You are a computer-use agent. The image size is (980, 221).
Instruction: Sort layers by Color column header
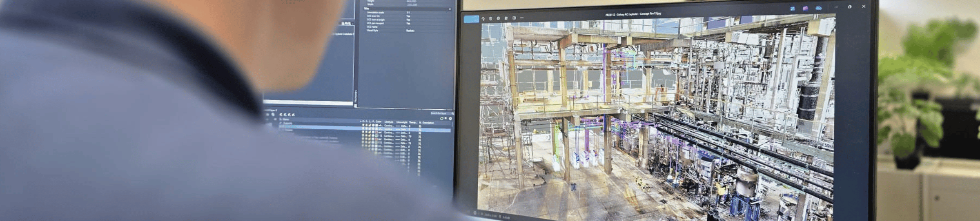click(379, 122)
